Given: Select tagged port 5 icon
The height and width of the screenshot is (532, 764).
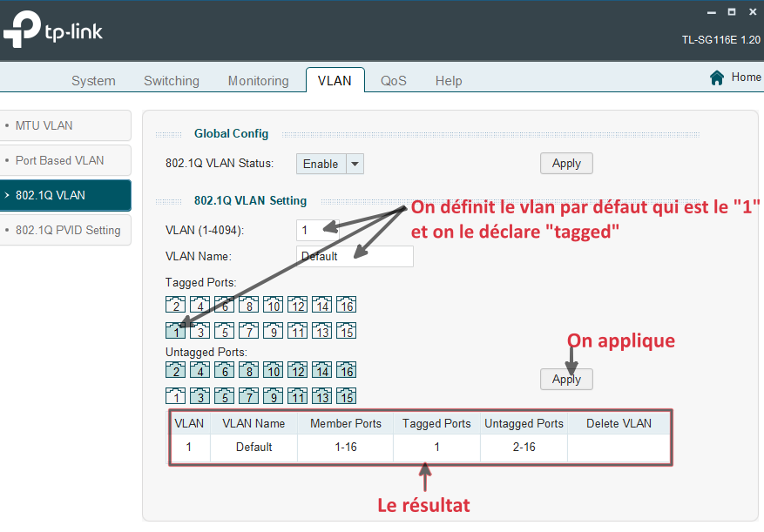Looking at the screenshot, I should pos(224,331).
